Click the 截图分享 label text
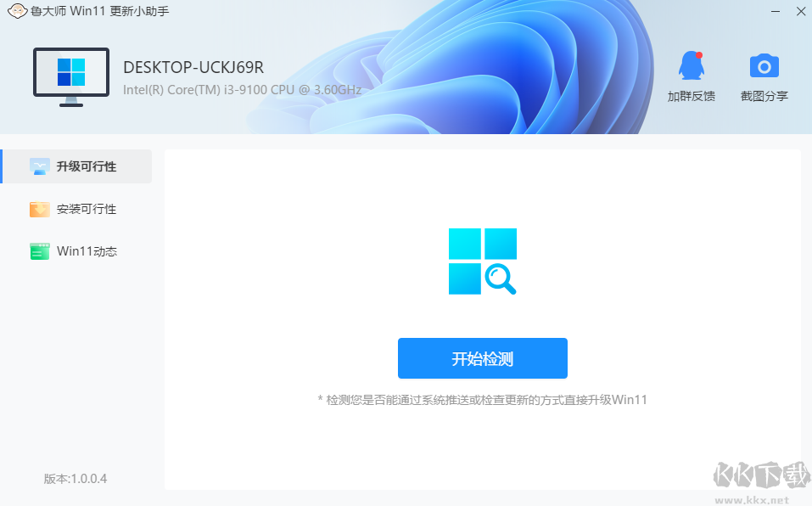Image resolution: width=812 pixels, height=506 pixels. pyautogui.click(x=764, y=96)
